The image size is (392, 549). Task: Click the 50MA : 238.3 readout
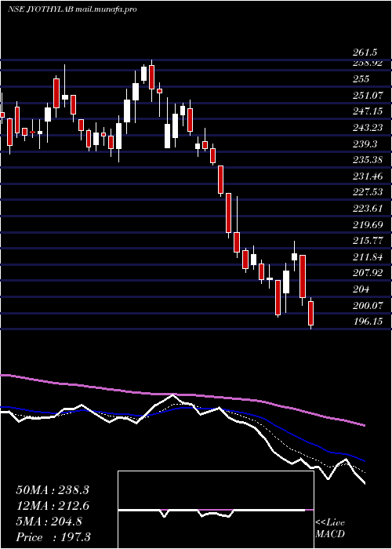pyautogui.click(x=53, y=490)
